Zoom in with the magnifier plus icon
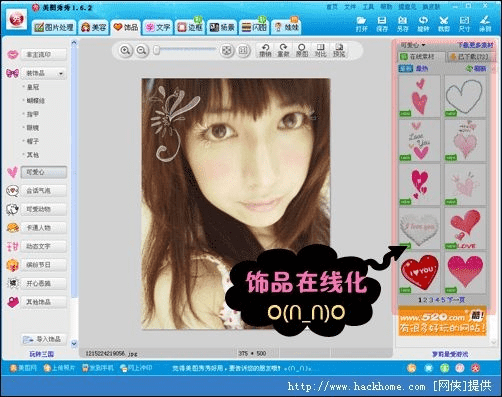The width and height of the screenshot is (502, 397). pos(125,51)
